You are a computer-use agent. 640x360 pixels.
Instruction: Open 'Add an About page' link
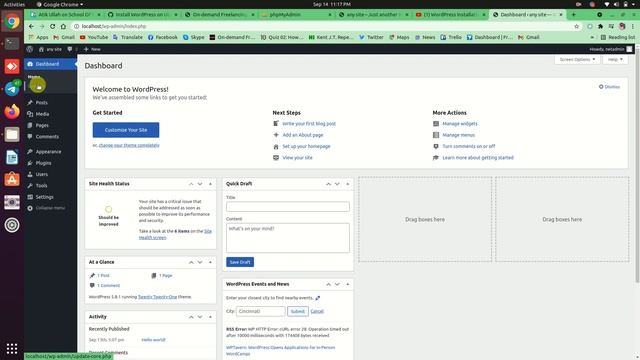pyautogui.click(x=303, y=135)
